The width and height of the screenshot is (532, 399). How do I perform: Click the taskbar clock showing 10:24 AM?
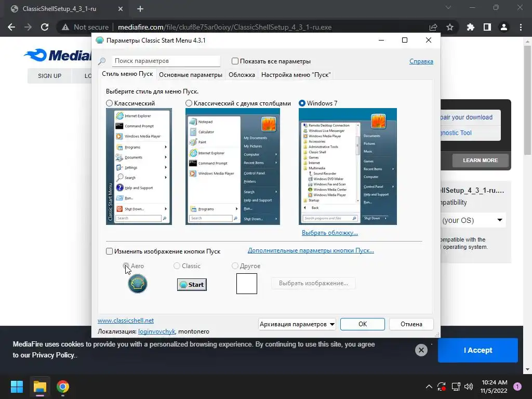tap(494, 387)
